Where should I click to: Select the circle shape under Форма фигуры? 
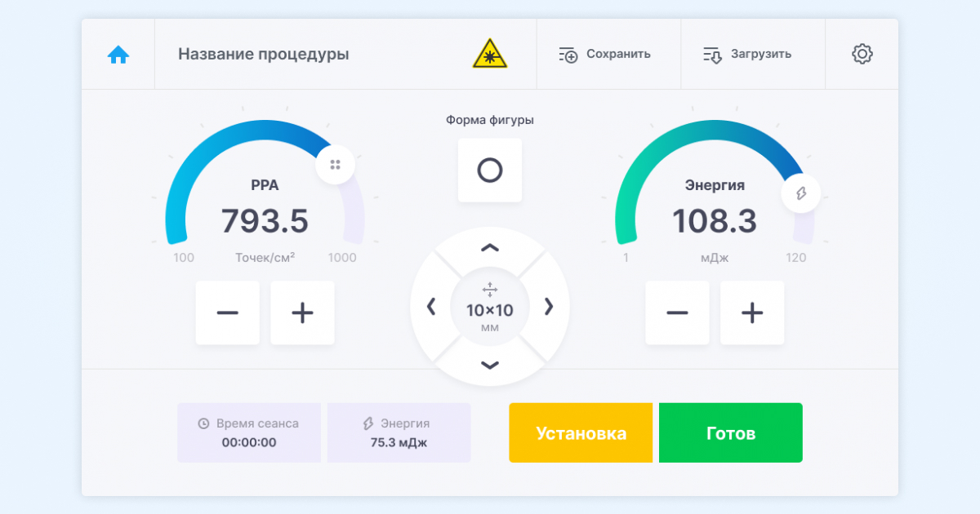490,171
